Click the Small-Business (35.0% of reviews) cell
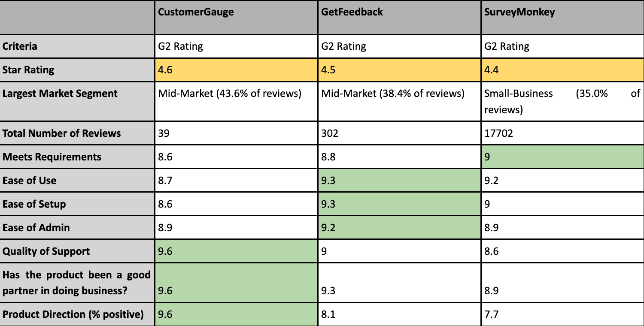 562,101
